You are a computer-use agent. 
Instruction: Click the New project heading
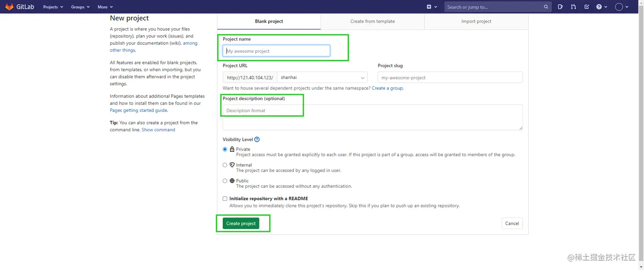coord(129,18)
